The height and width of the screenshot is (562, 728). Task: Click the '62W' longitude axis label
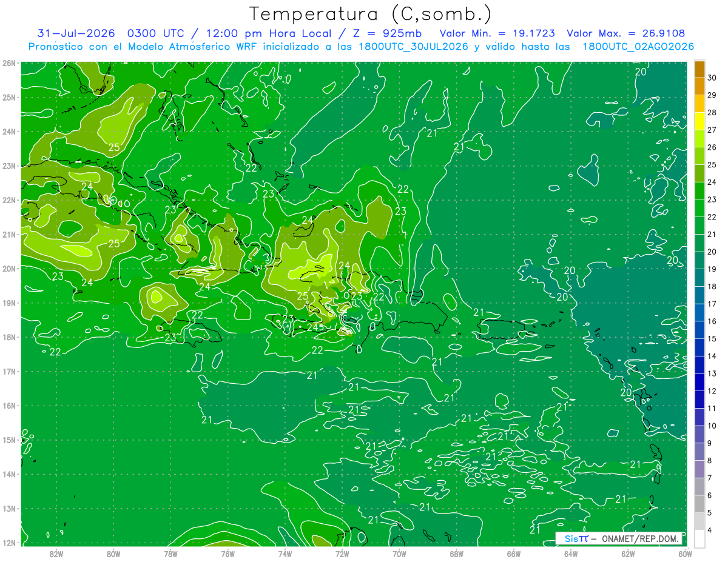(x=628, y=554)
